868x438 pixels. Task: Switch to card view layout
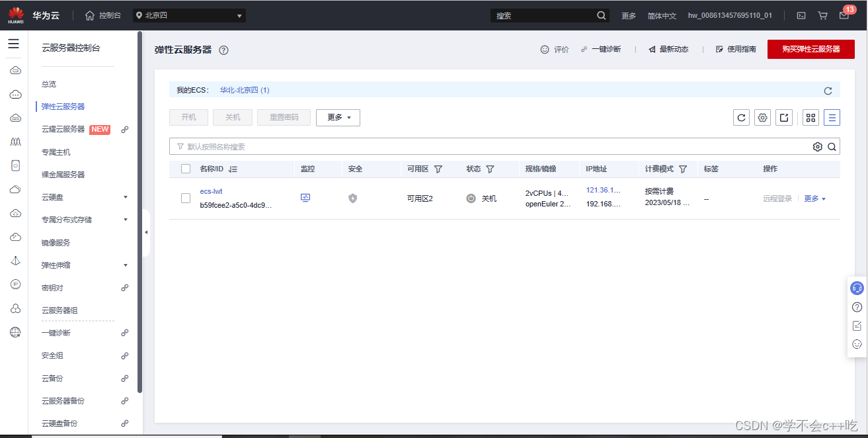[x=810, y=117]
